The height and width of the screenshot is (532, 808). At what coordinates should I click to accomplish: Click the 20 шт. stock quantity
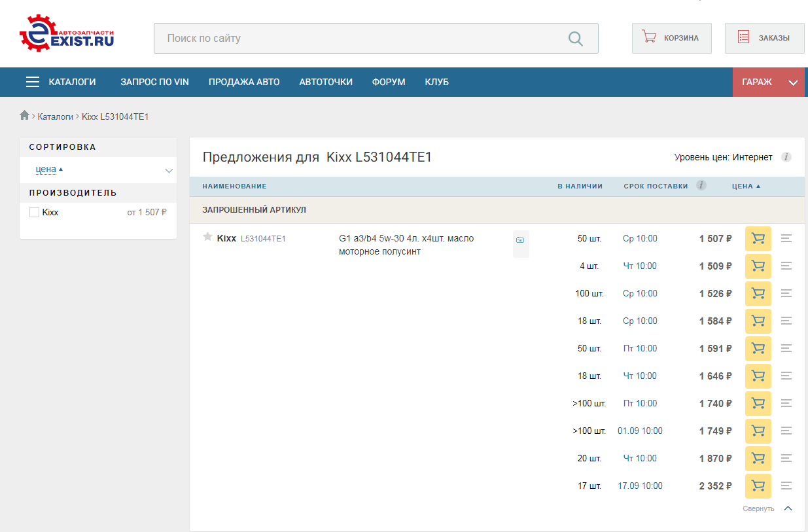pos(589,459)
